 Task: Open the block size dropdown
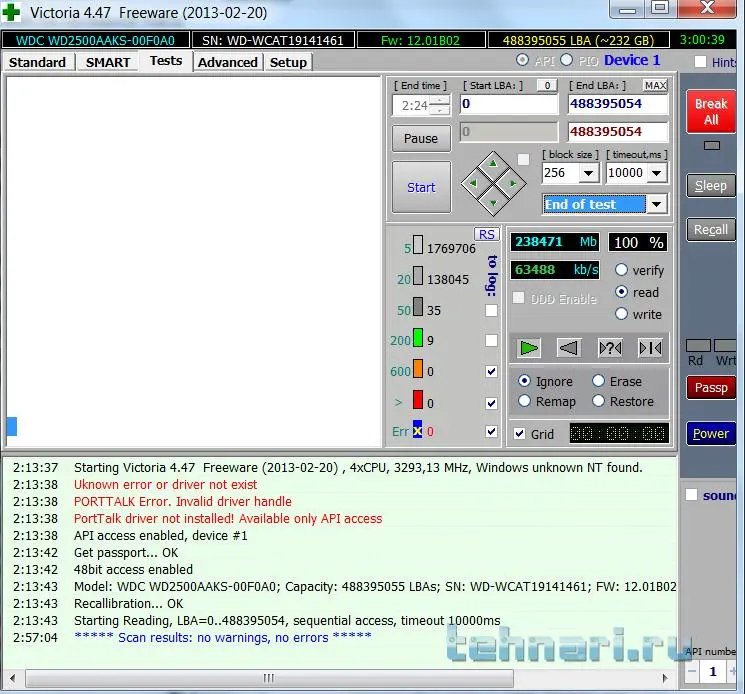pos(588,173)
